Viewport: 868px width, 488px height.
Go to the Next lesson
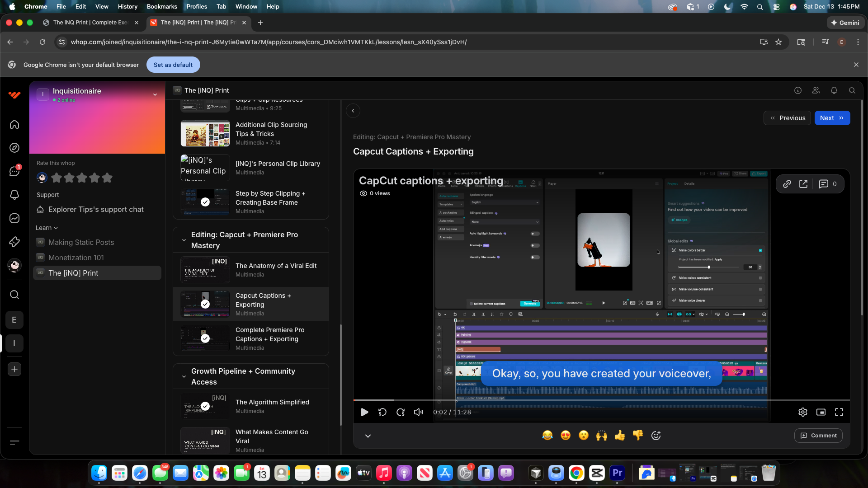coord(832,118)
